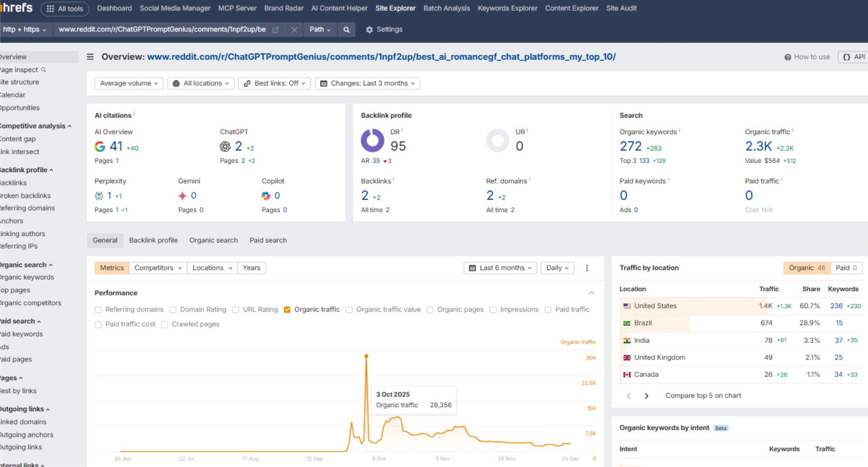868x467 pixels.
Task: Click the 3 Oct peak point on chart
Action: [366, 356]
